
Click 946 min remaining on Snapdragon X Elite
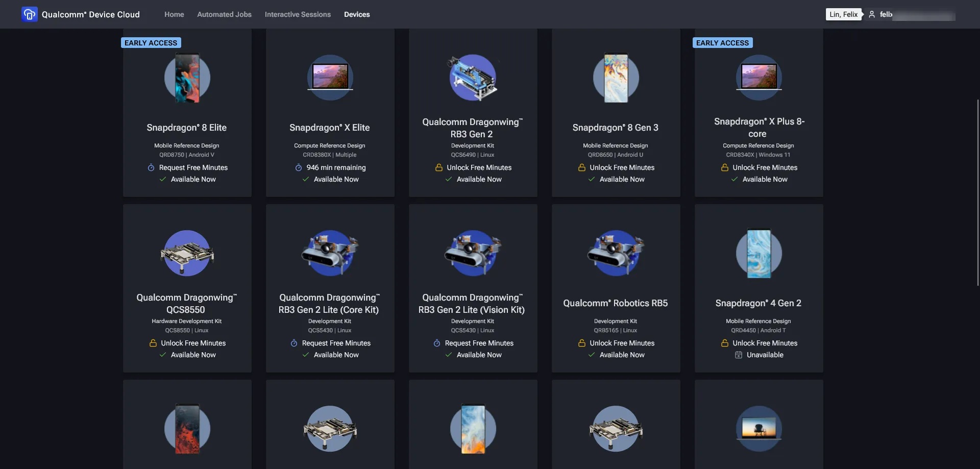pos(336,167)
